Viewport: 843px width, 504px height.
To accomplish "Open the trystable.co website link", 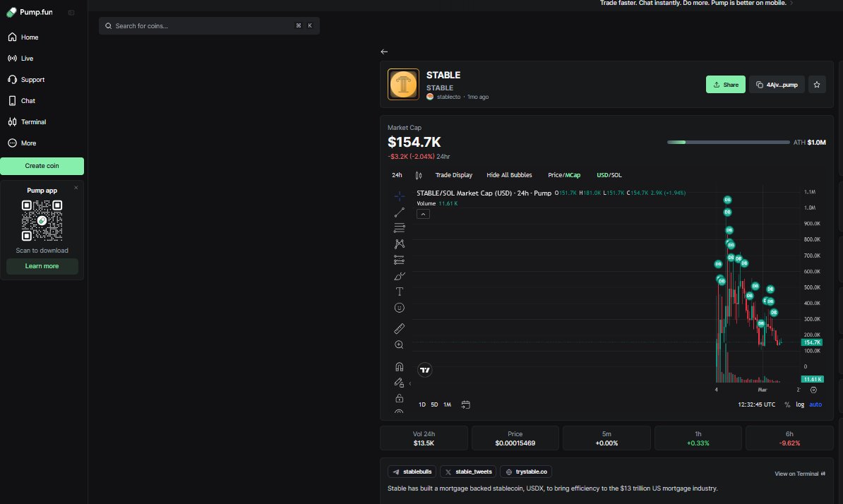I will pyautogui.click(x=526, y=472).
